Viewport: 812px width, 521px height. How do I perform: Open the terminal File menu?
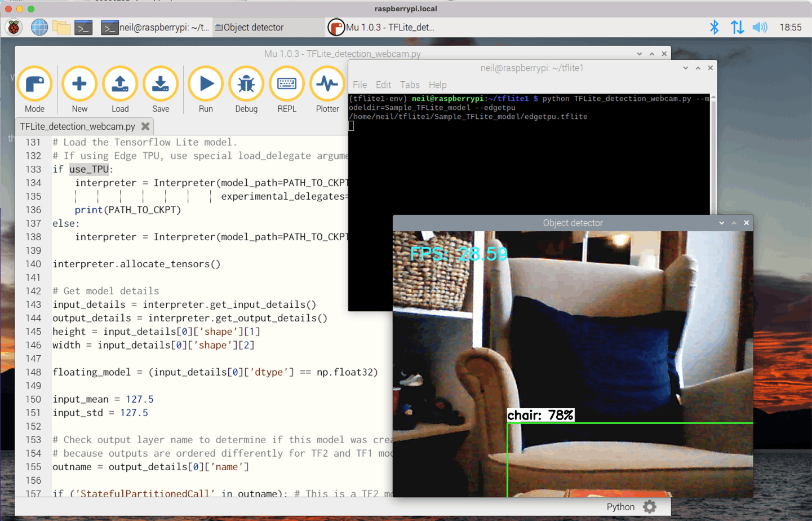360,85
